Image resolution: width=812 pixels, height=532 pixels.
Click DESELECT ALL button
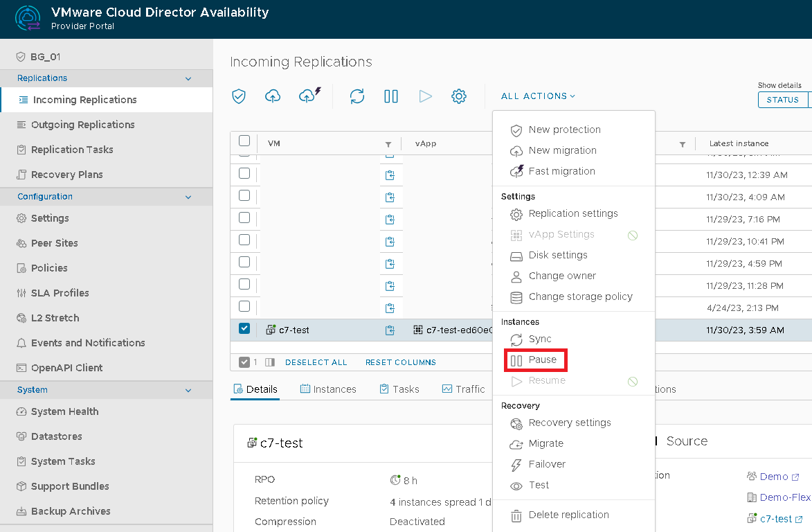[x=316, y=362]
